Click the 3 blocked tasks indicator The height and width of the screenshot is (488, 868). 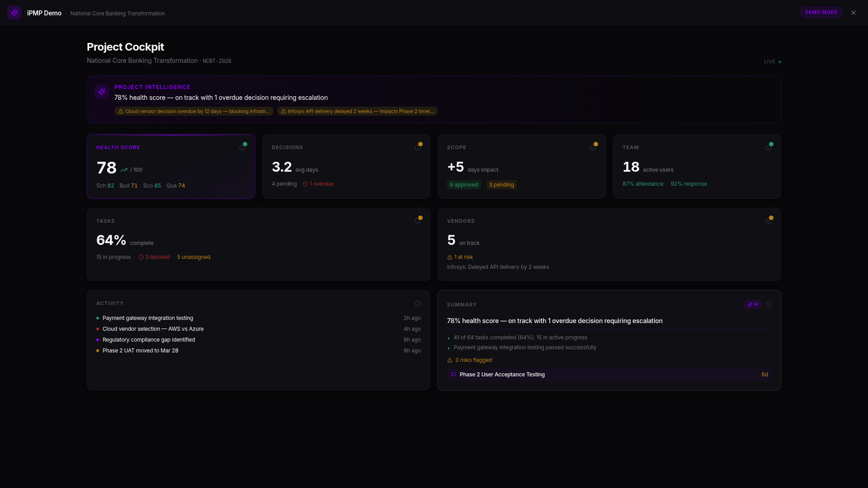click(x=154, y=257)
